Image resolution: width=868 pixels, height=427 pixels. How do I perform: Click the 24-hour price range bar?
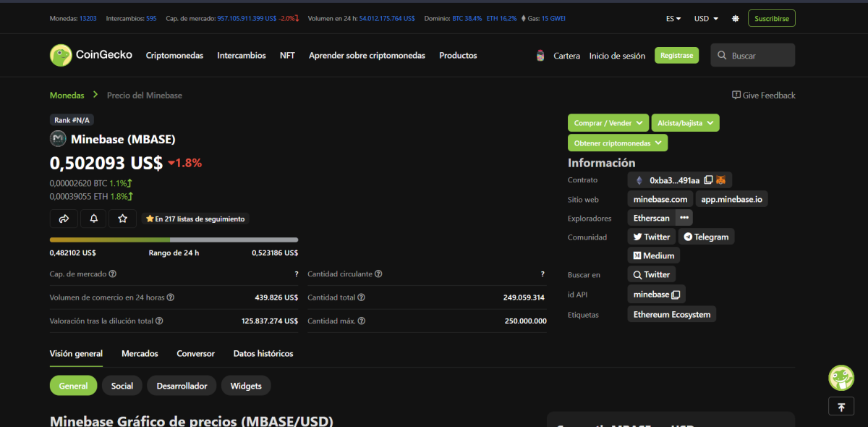pyautogui.click(x=173, y=240)
